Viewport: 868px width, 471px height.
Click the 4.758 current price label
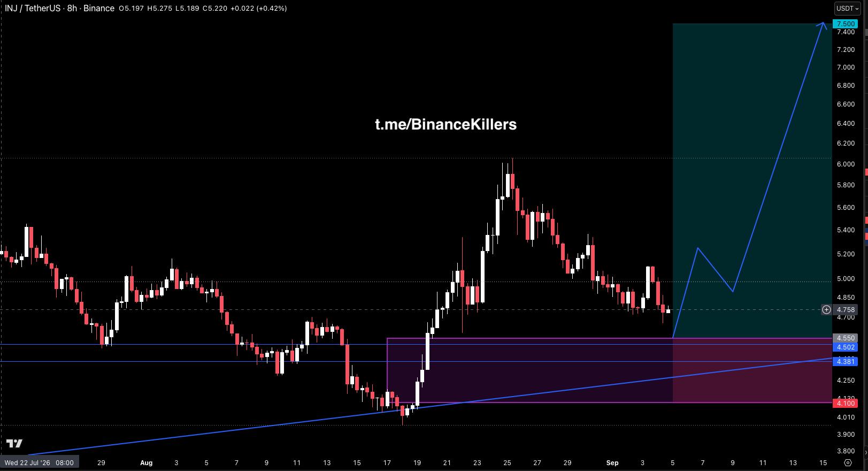[x=846, y=309]
